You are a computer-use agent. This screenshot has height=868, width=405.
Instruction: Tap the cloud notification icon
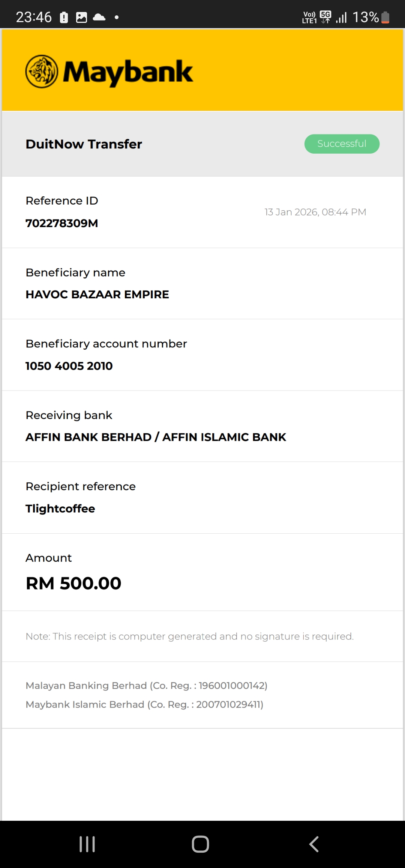tap(99, 17)
